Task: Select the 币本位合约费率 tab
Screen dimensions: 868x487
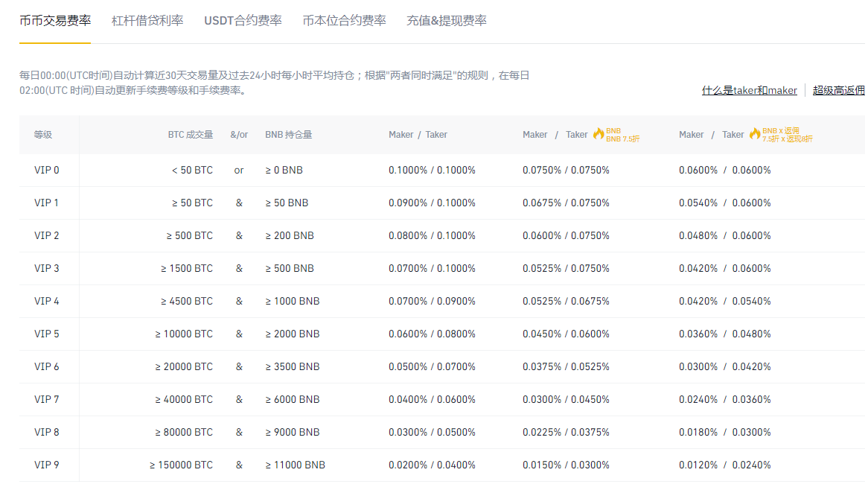Action: point(345,21)
